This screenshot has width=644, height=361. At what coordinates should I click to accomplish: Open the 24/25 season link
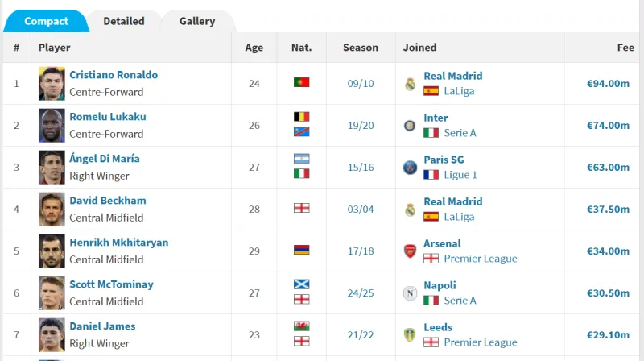tap(361, 293)
